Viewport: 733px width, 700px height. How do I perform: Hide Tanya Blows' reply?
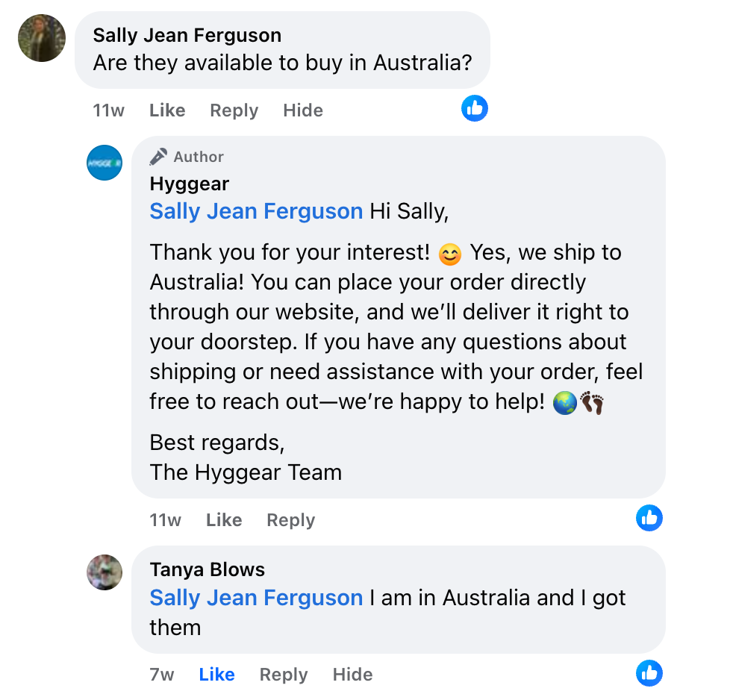point(352,675)
